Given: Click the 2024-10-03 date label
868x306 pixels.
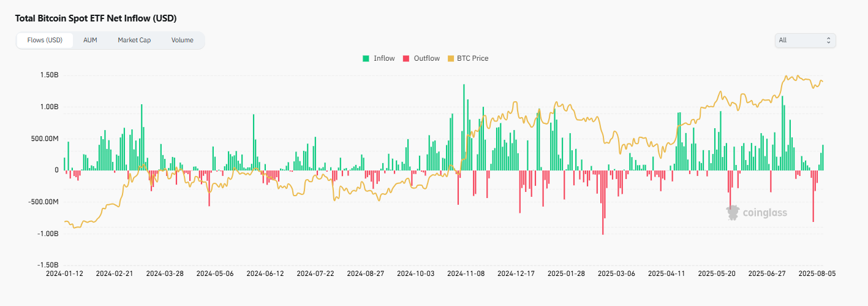Looking at the screenshot, I should (x=415, y=273).
